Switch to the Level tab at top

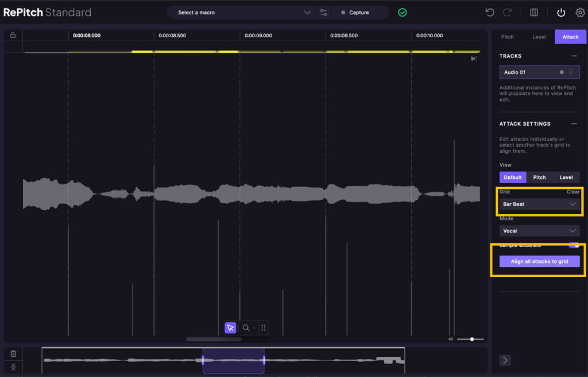coord(539,37)
